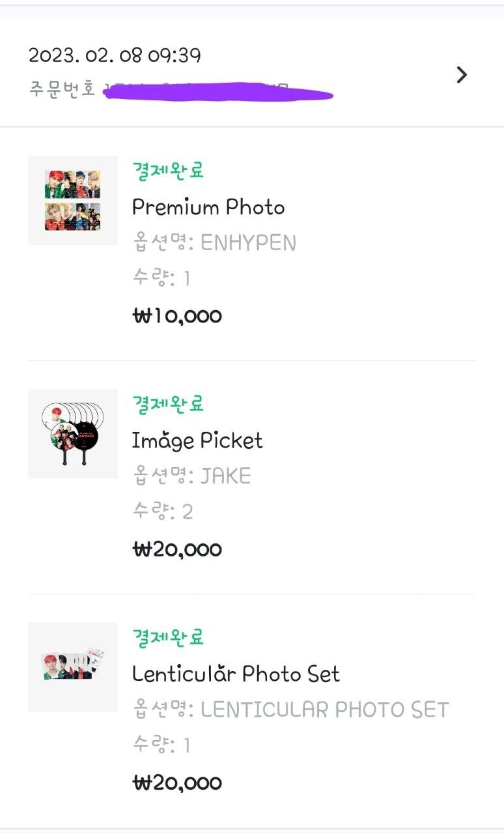
Task: Open the Lenticular Photo Set thumbnail
Action: click(x=72, y=667)
